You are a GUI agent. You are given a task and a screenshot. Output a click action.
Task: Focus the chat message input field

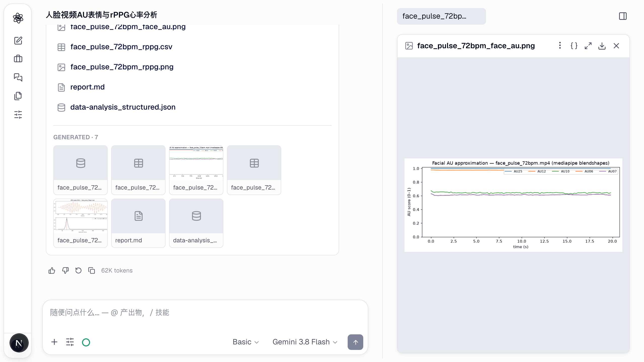[x=205, y=313]
